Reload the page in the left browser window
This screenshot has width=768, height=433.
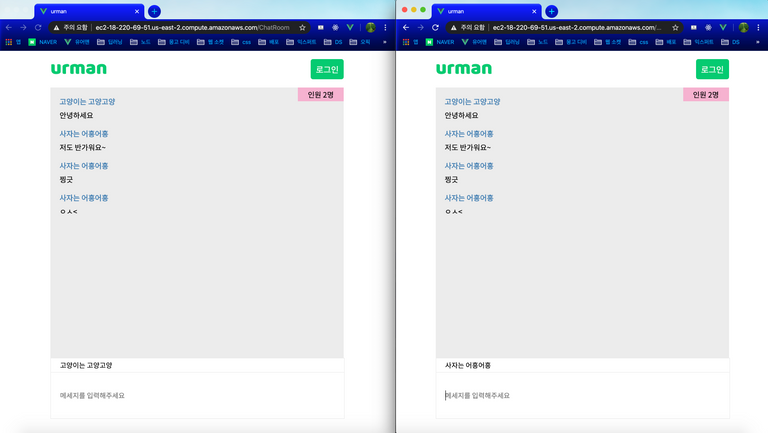click(x=38, y=27)
